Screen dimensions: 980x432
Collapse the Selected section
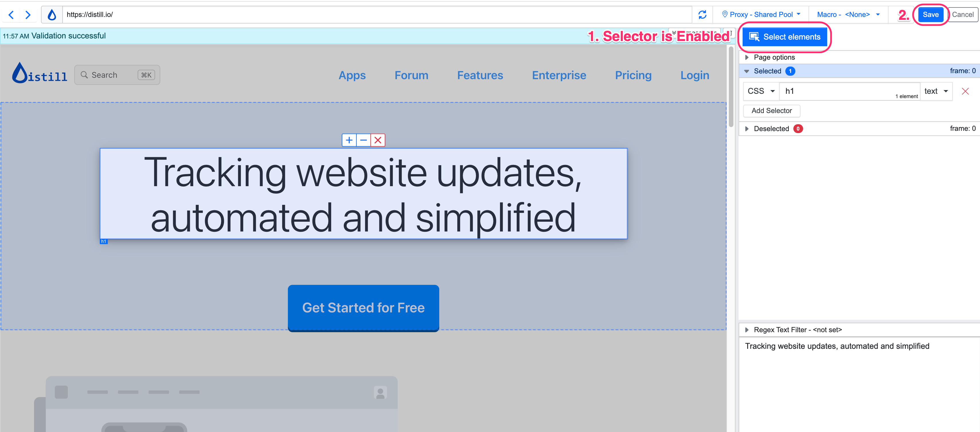click(x=859, y=71)
